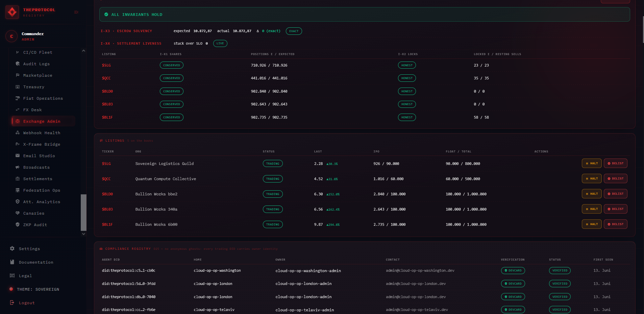Click the ZKP Audit shield icon

point(18,225)
